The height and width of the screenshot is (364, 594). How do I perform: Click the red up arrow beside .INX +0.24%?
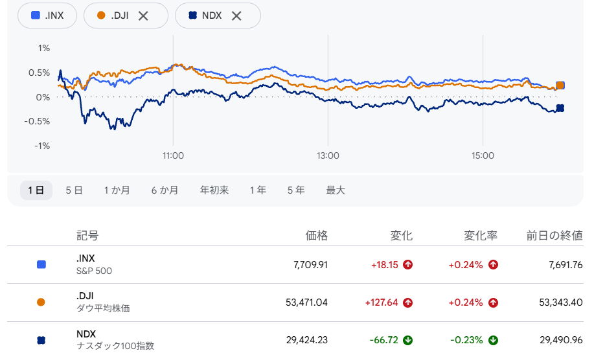(493, 265)
